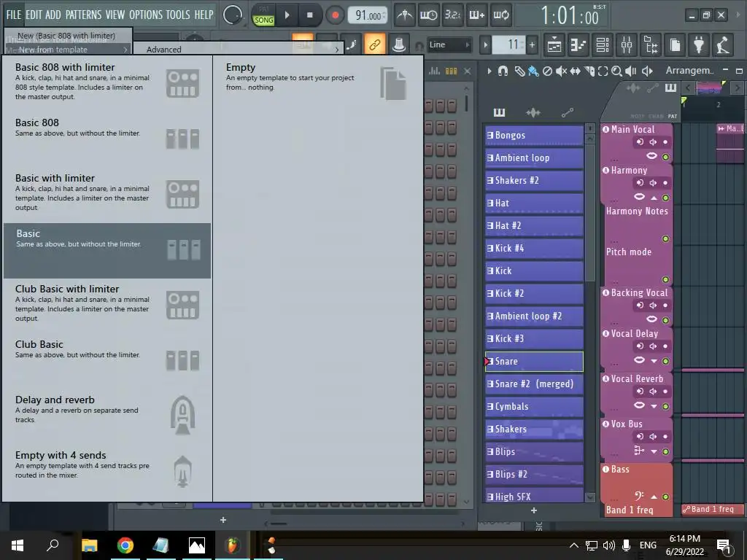Image resolution: width=747 pixels, height=560 pixels.
Task: Click the red Record button
Action: 335,15
